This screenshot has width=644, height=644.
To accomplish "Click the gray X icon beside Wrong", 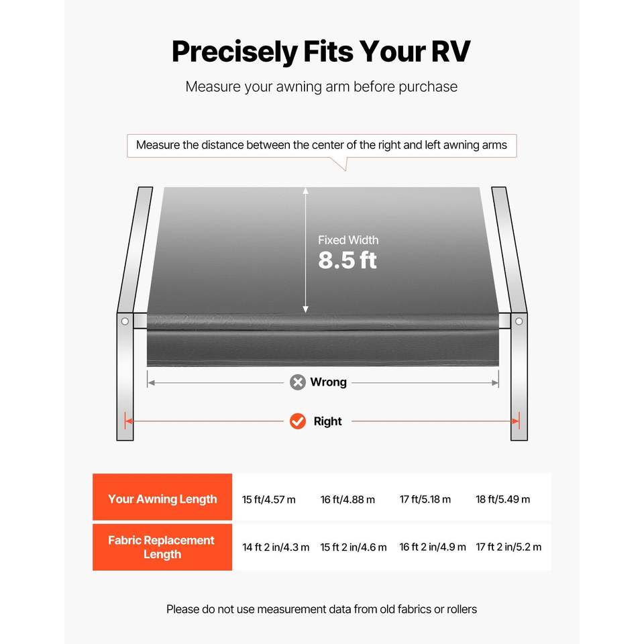I will (298, 382).
